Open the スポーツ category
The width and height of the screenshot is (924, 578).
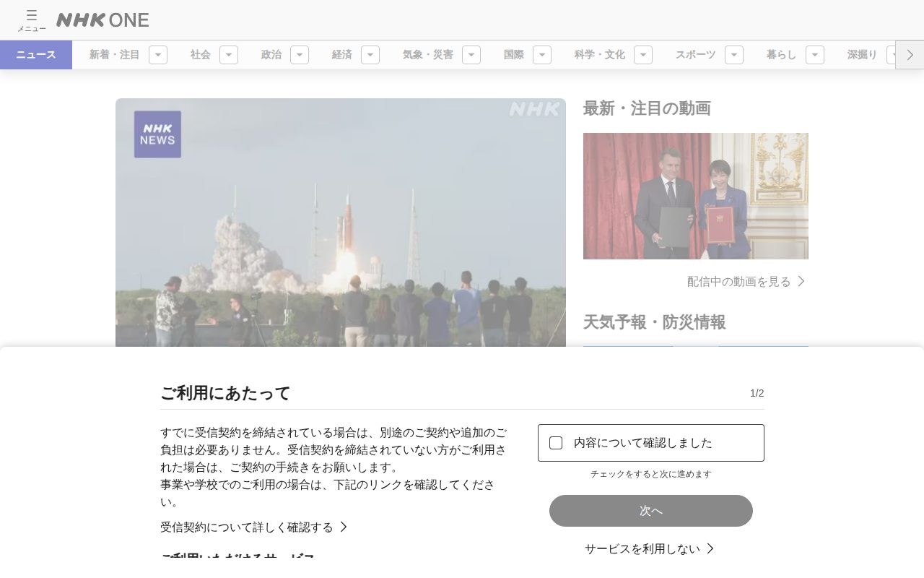(695, 55)
